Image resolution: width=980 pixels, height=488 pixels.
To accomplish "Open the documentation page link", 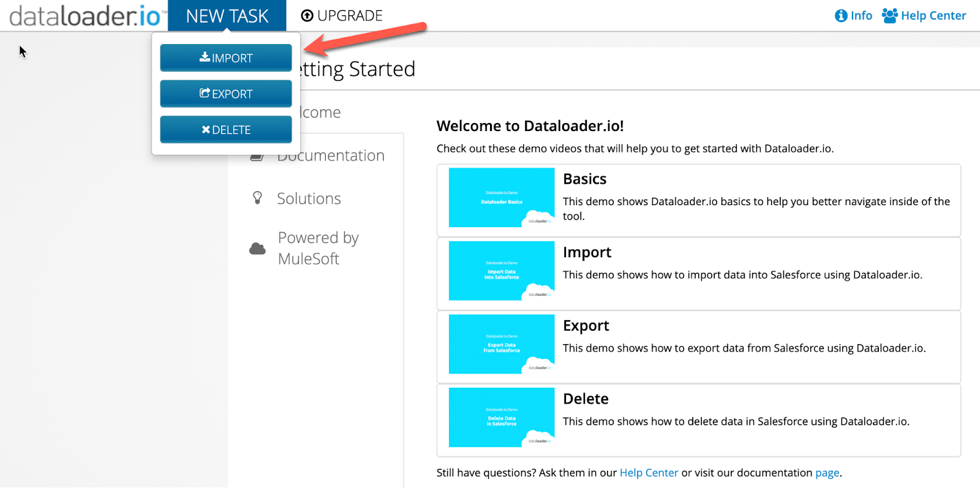I will tap(827, 473).
